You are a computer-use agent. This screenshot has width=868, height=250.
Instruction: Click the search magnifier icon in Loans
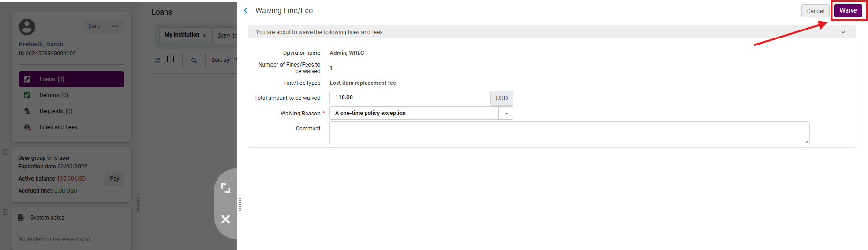[194, 60]
